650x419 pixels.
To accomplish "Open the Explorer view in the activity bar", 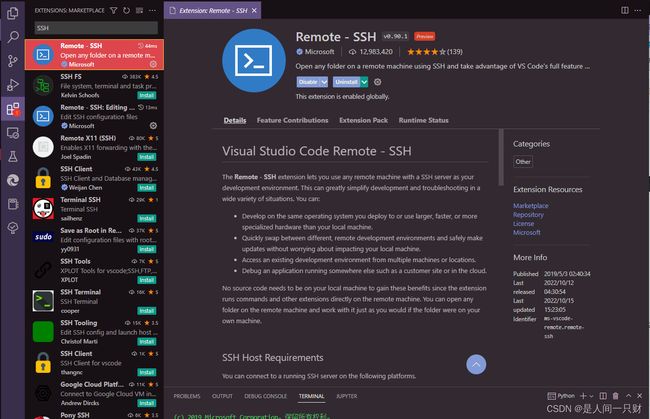I will (x=13, y=13).
